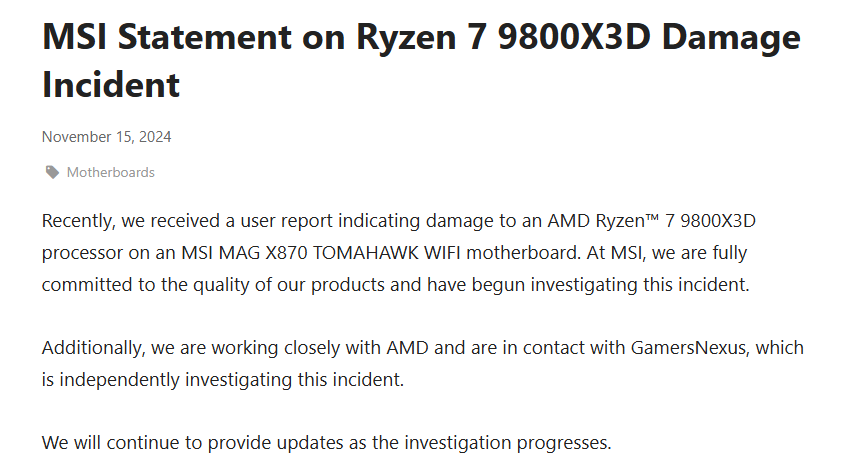Click 9800X3D in the headline
Image resolution: width=862 pixels, height=471 pixels.
(x=574, y=37)
